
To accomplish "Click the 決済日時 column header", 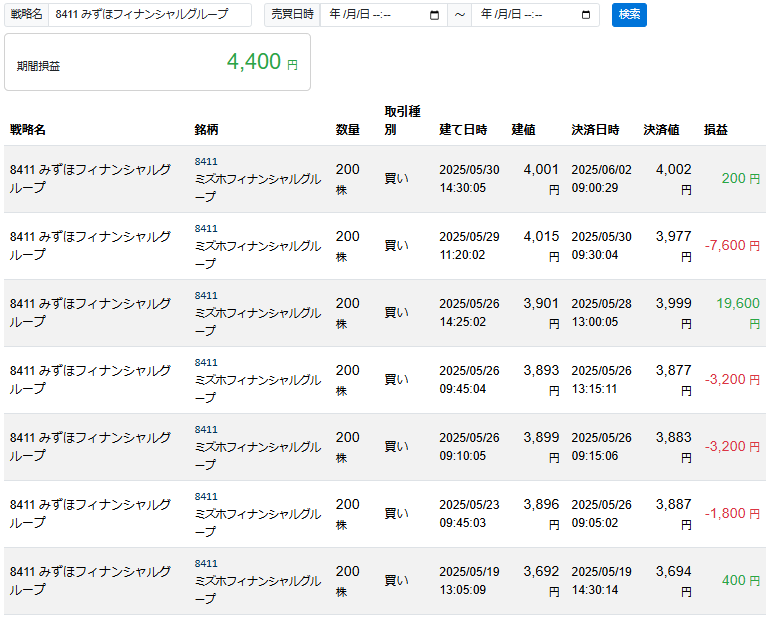I will coord(595,130).
